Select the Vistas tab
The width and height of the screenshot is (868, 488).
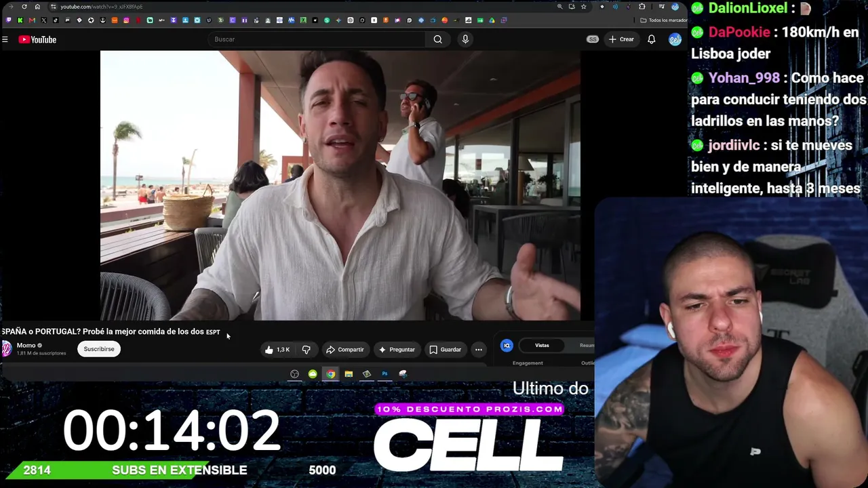pos(542,346)
